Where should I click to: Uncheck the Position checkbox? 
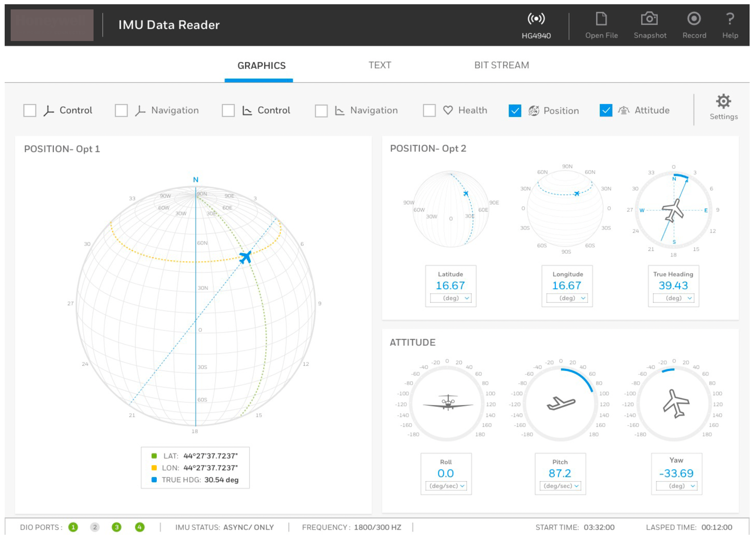pyautogui.click(x=515, y=111)
